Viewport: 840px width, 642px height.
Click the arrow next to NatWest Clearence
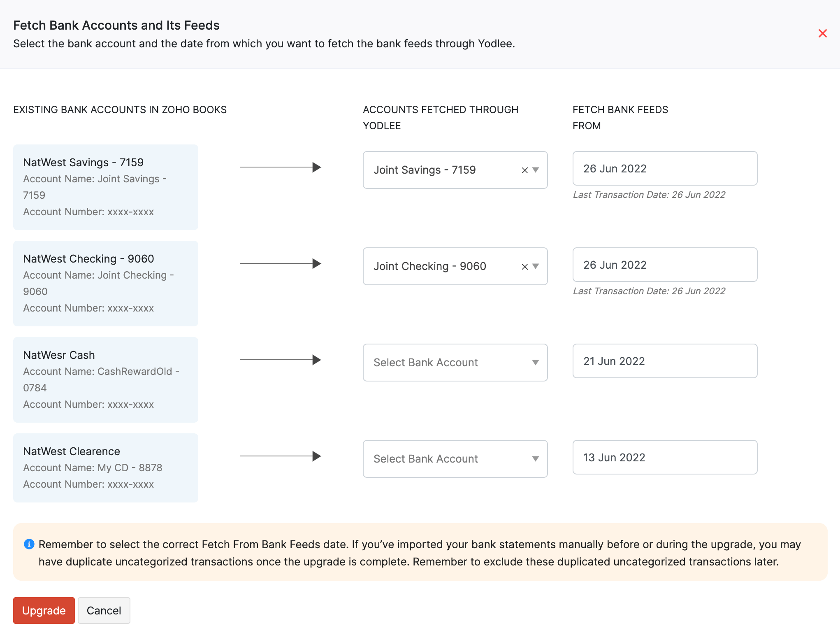[x=280, y=456]
